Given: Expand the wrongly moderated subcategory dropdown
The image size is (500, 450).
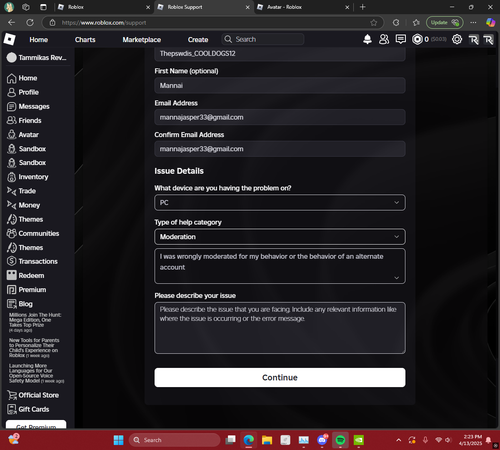Looking at the screenshot, I should click(x=280, y=266).
